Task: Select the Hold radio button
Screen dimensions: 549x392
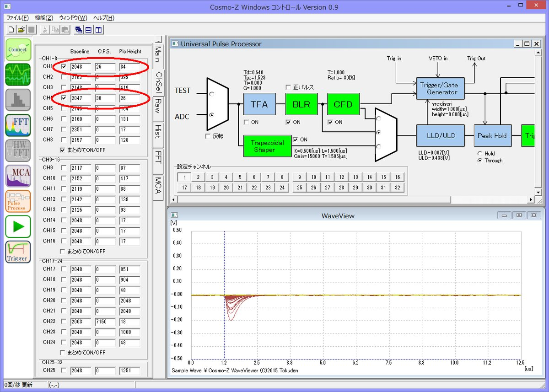Action: 479,154
